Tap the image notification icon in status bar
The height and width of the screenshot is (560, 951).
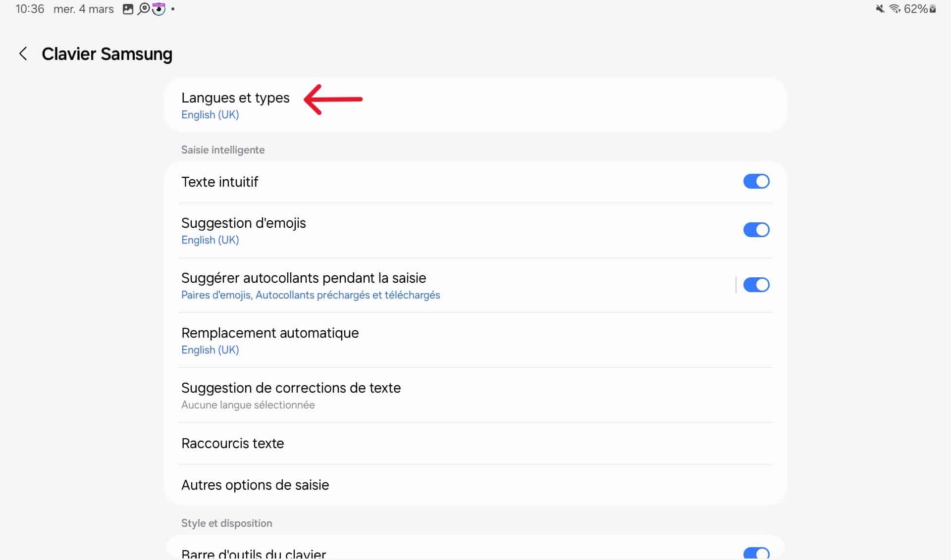point(128,9)
